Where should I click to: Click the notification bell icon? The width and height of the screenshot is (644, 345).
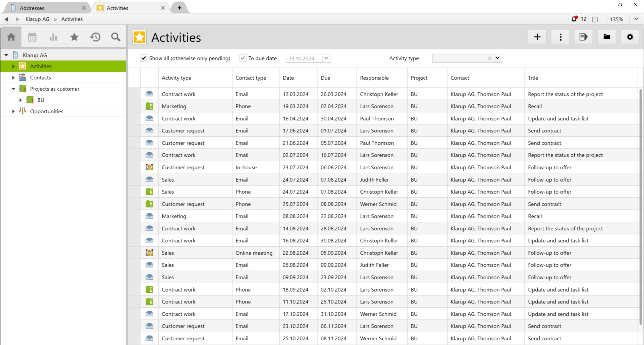(x=574, y=19)
